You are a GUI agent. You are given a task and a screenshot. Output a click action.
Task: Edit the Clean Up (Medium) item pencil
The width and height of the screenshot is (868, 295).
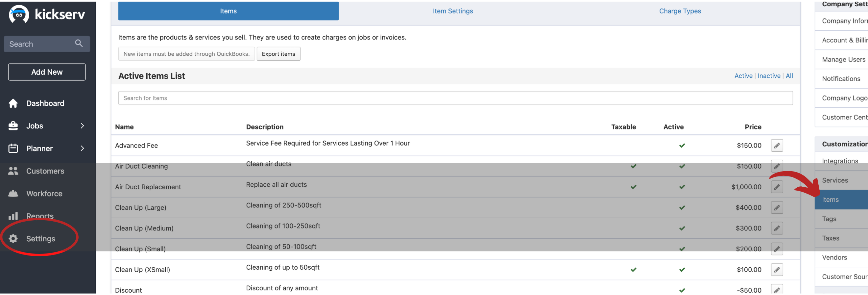(x=777, y=228)
